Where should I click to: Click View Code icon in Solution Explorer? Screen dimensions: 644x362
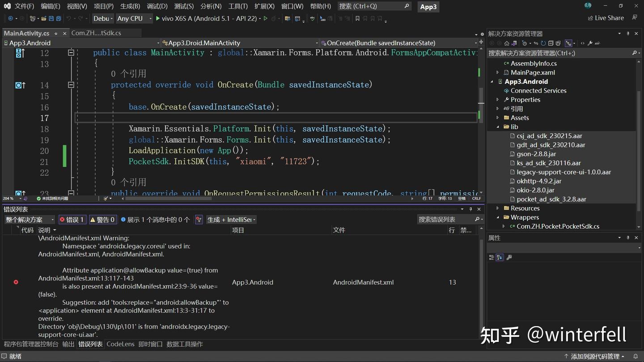pyautogui.click(x=582, y=43)
